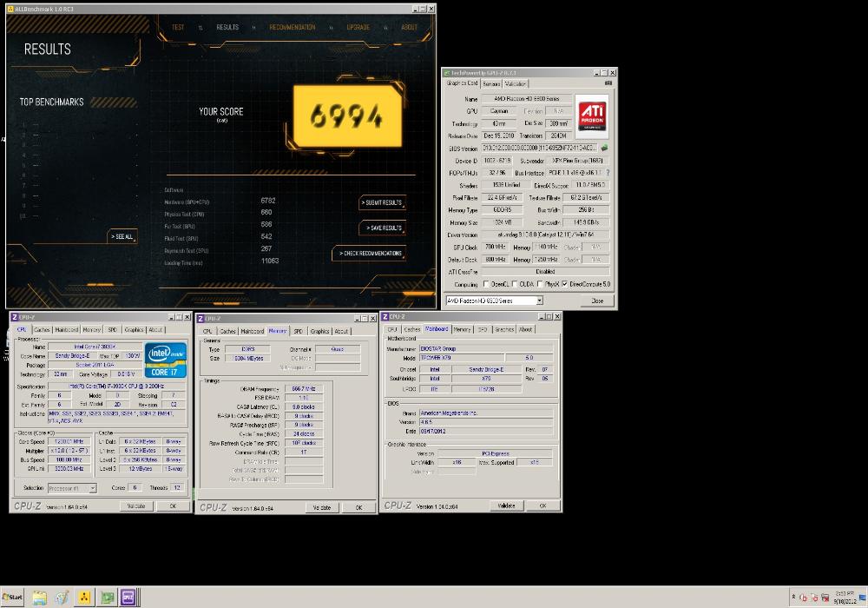Click title bar Z icon of CPU-Z CPU window
868x608 pixels.
[15, 317]
